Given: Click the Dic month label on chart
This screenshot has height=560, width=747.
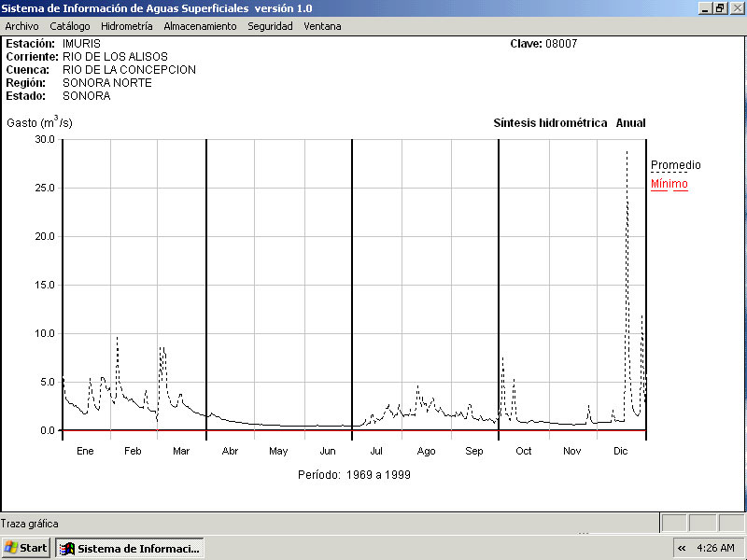Looking at the screenshot, I should click(x=620, y=452).
